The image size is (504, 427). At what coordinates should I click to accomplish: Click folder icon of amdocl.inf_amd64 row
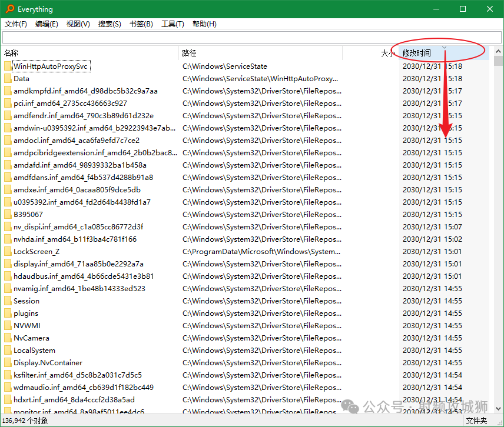[x=8, y=141]
